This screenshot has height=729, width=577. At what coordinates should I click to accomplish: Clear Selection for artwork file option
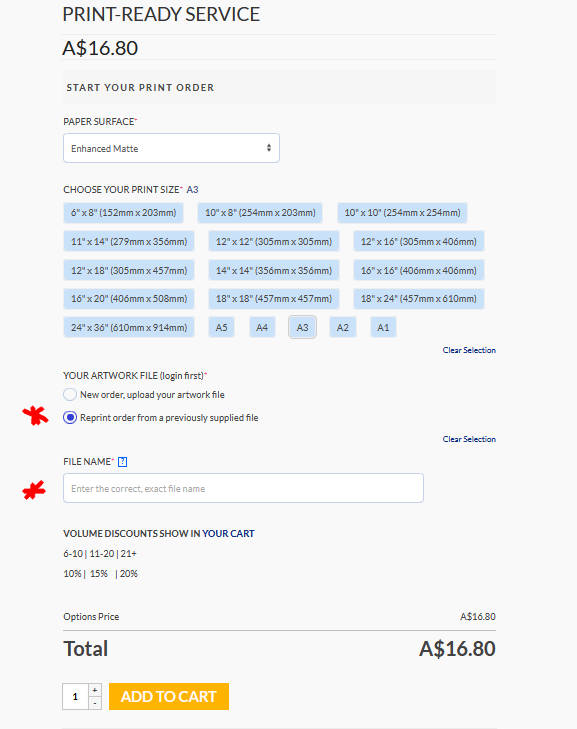click(x=469, y=439)
